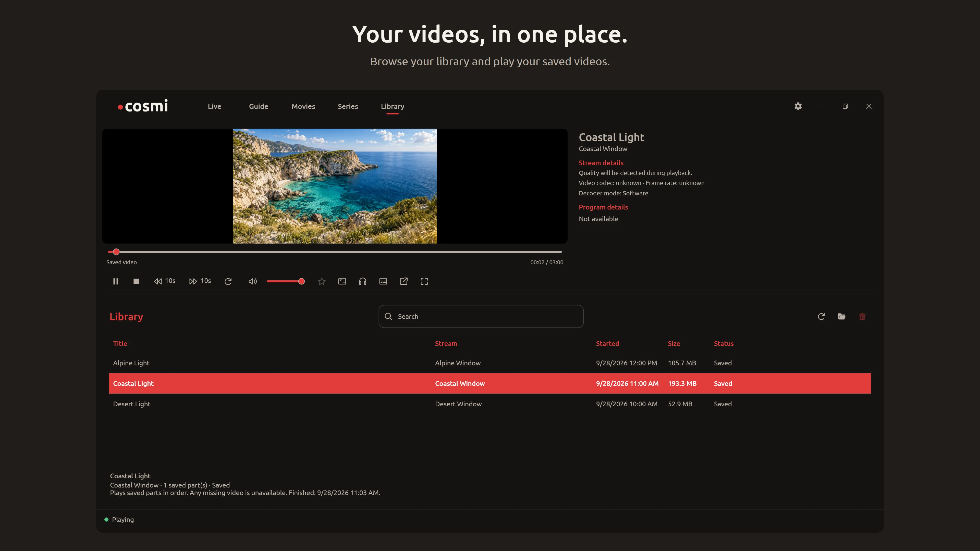Change the aspect ratio with the screen icon

pyautogui.click(x=342, y=281)
